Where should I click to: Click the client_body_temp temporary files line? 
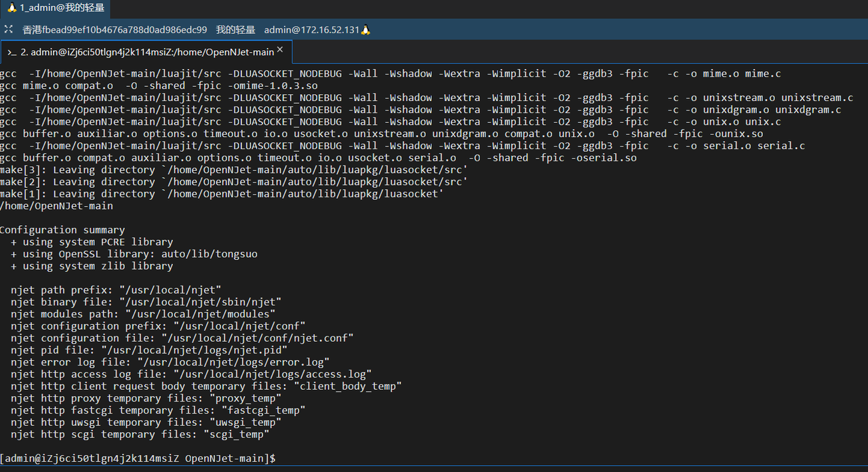[206, 387]
